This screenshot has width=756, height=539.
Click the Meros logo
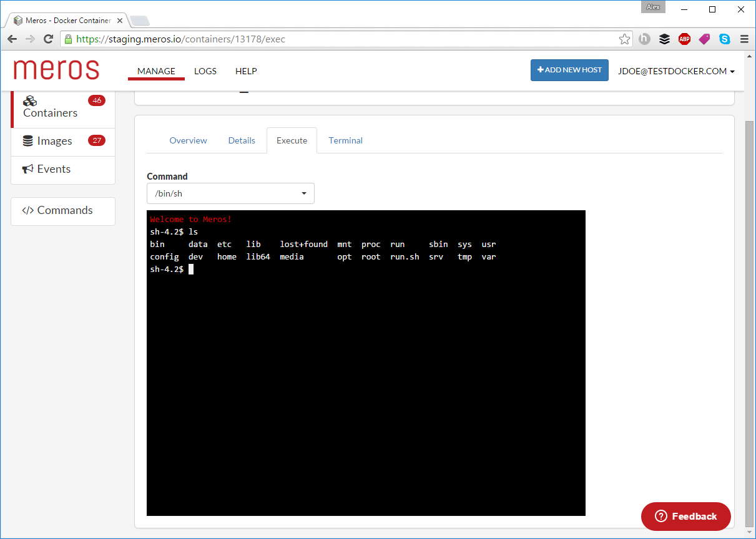(x=56, y=70)
